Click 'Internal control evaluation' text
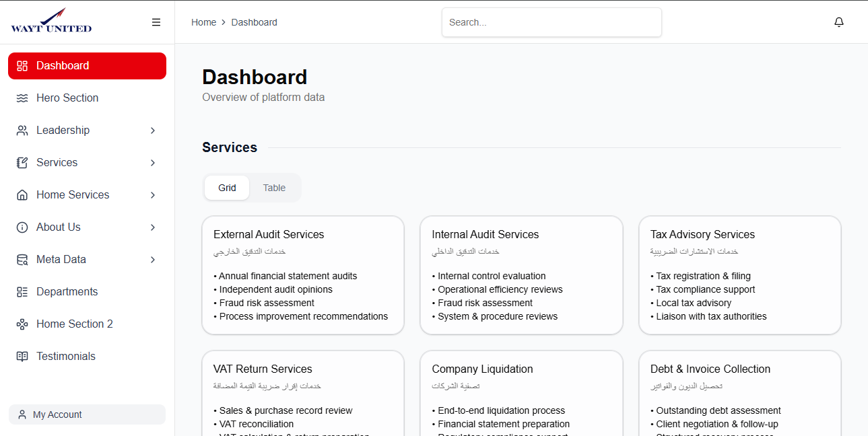 click(x=492, y=276)
